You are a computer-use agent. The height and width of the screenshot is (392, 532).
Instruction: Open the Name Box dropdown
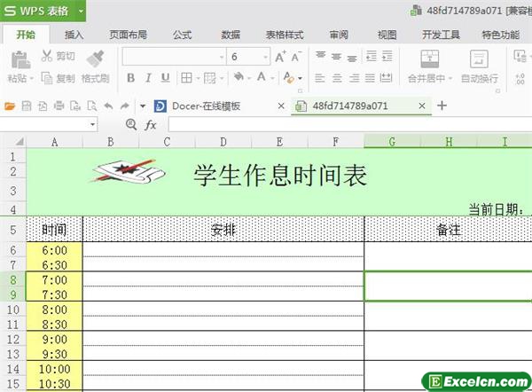coord(92,125)
